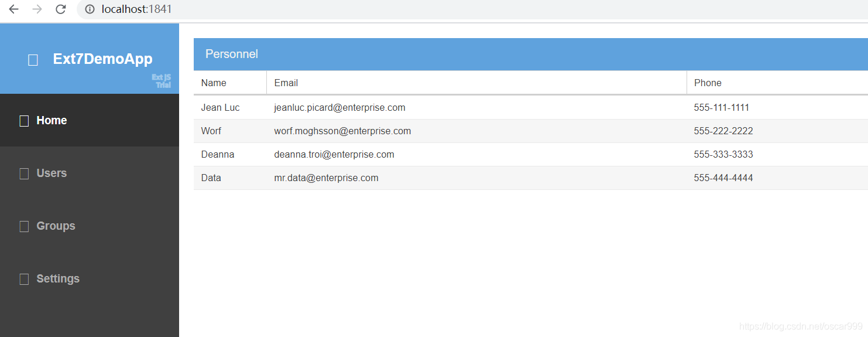Click the Personnel panel title
Image resolution: width=868 pixels, height=337 pixels.
(231, 54)
